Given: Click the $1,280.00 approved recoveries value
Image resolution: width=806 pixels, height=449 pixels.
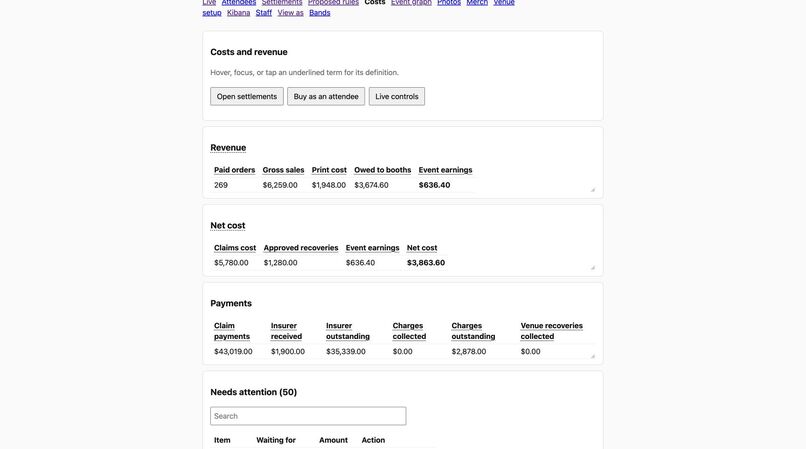Looking at the screenshot, I should (x=281, y=263).
